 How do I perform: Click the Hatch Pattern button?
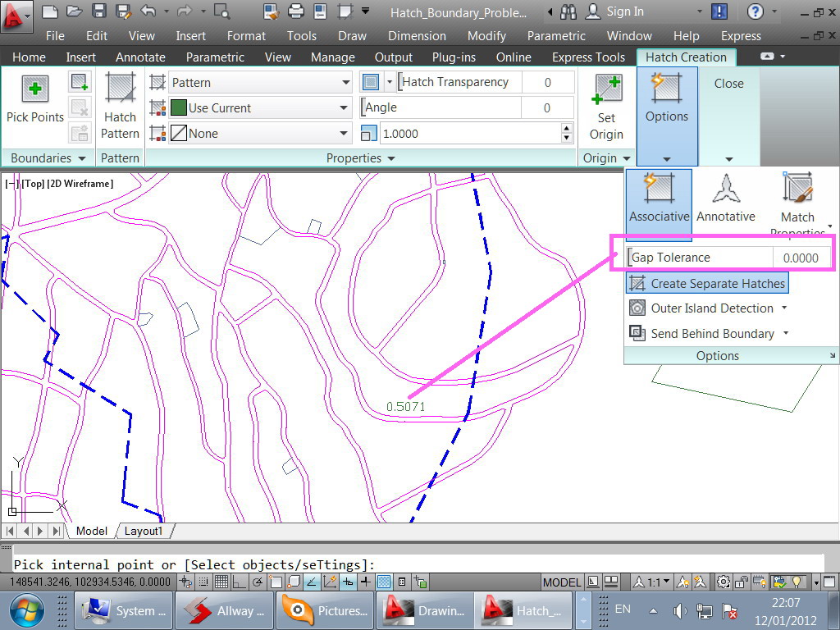tap(121, 106)
